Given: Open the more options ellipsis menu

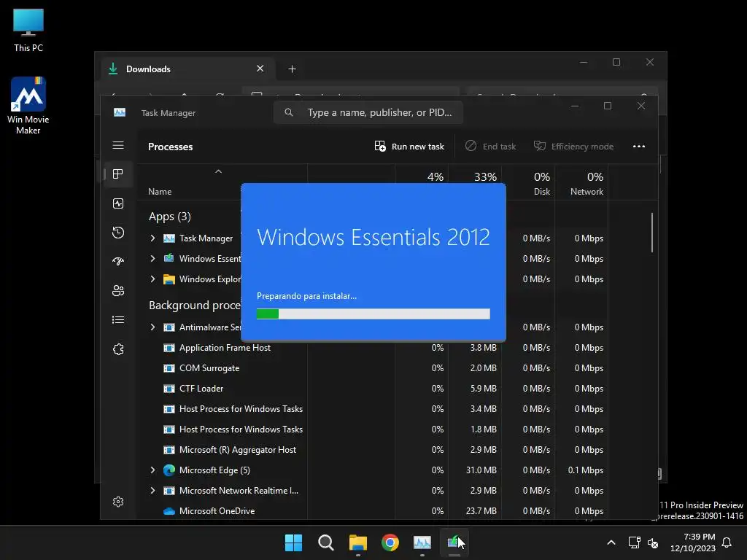Looking at the screenshot, I should [639, 146].
